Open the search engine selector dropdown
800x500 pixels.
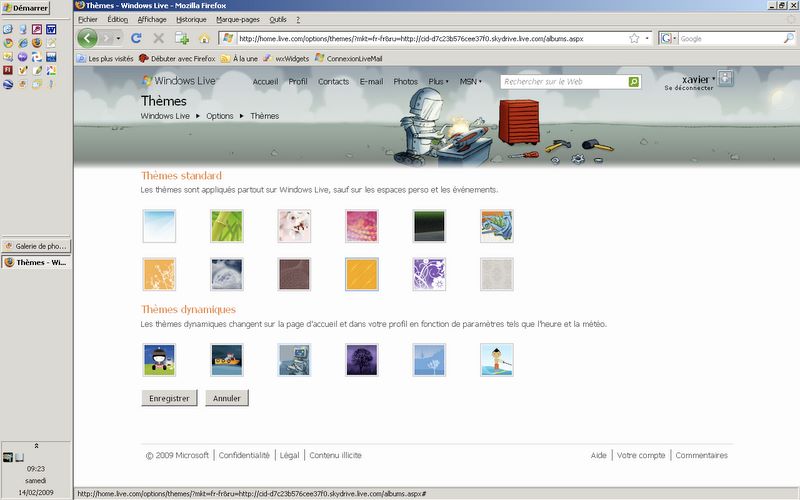[668, 38]
